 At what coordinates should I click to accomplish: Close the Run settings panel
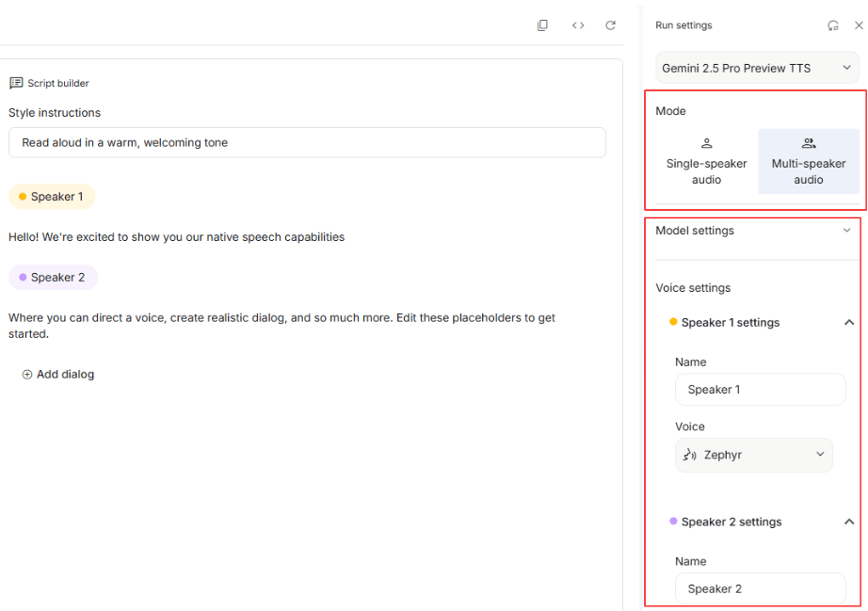tap(859, 25)
